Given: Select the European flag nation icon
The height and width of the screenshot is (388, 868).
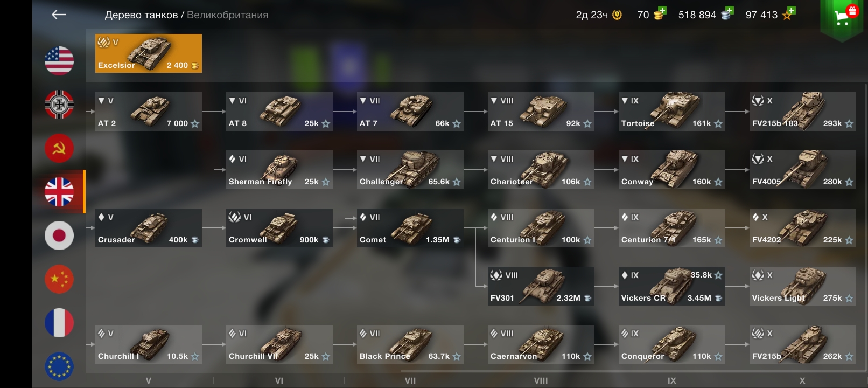Looking at the screenshot, I should (59, 366).
